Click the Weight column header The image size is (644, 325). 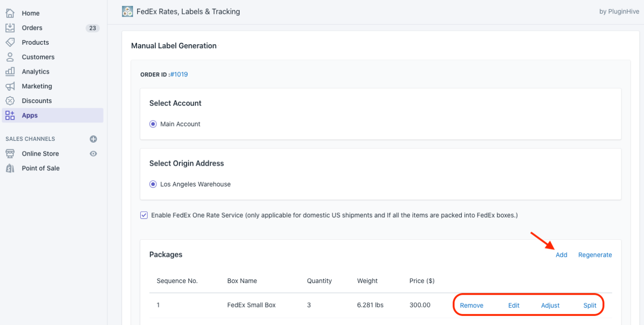click(367, 280)
